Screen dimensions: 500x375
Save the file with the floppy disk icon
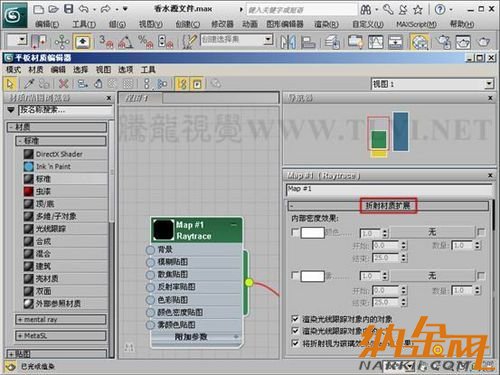point(69,9)
